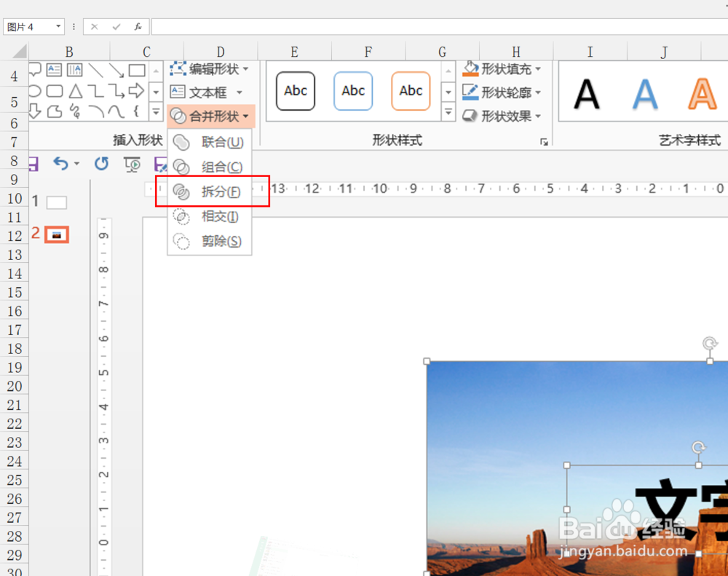Screen dimensions: 728x576
Task: Expand the shape styles gallery more button
Action: pyautogui.click(x=448, y=112)
